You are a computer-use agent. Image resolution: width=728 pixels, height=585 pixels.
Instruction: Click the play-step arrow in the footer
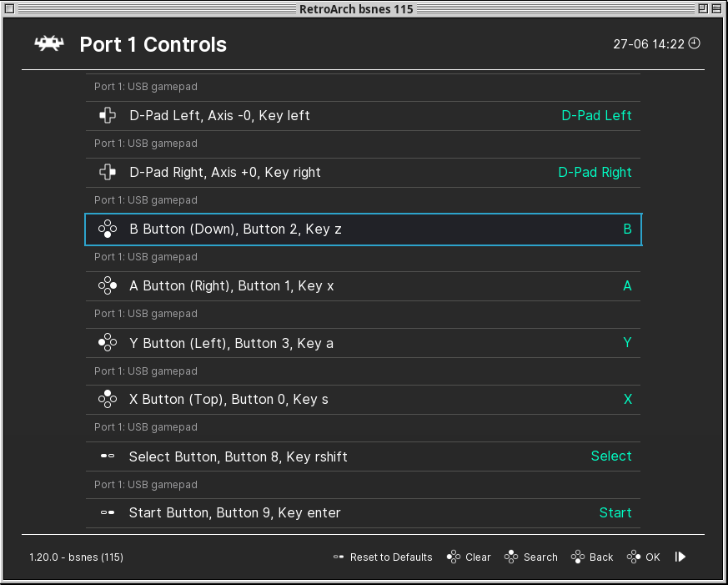(680, 557)
